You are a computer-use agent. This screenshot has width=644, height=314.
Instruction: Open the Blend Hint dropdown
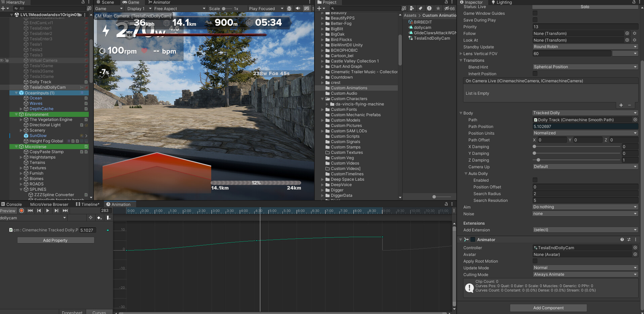585,67
